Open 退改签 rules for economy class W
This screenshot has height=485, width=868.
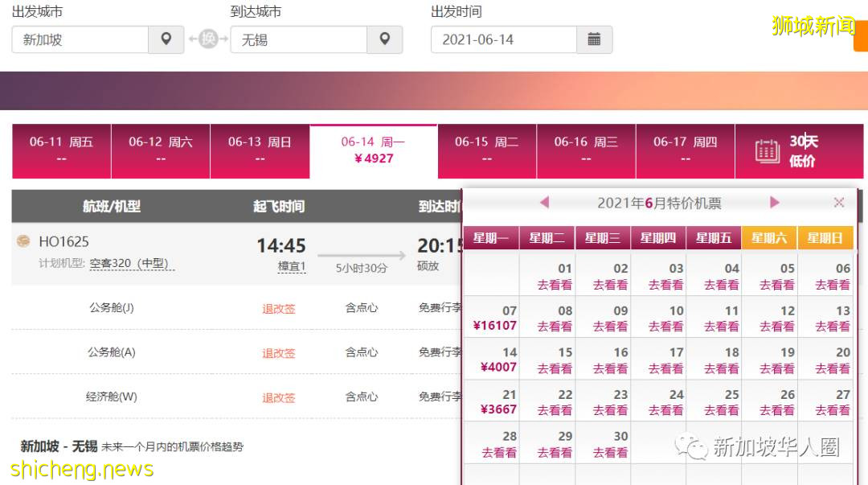click(x=279, y=397)
